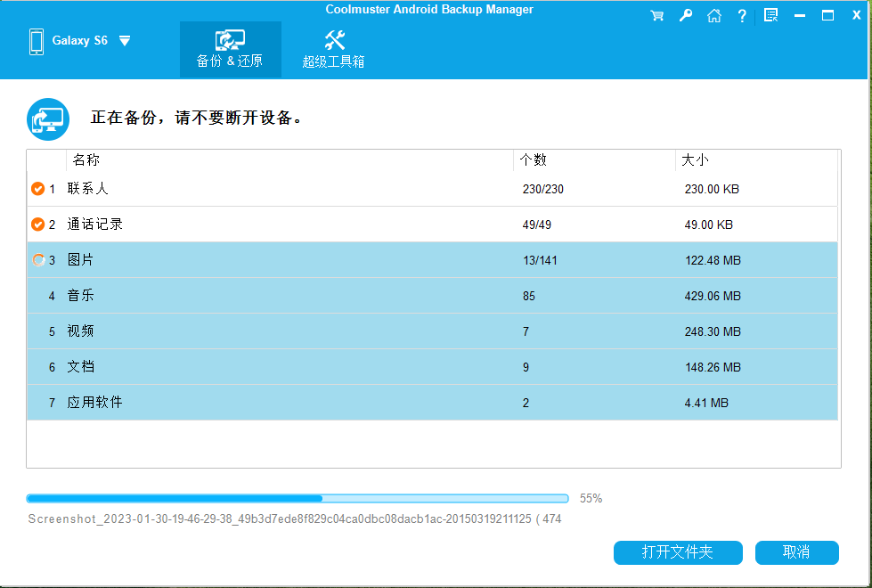Click the key registration icon
872x588 pixels.
pos(685,15)
